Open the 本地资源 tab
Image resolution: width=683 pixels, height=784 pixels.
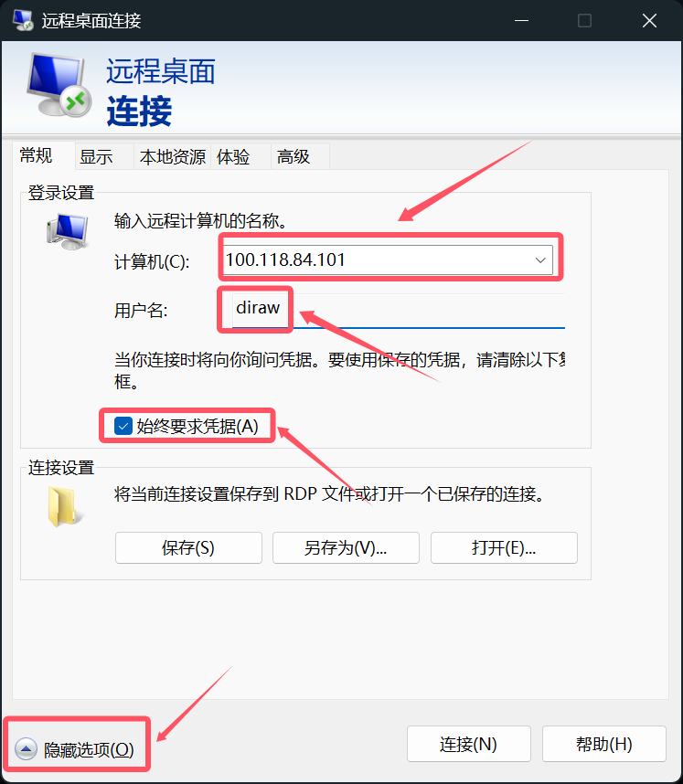click(x=173, y=157)
